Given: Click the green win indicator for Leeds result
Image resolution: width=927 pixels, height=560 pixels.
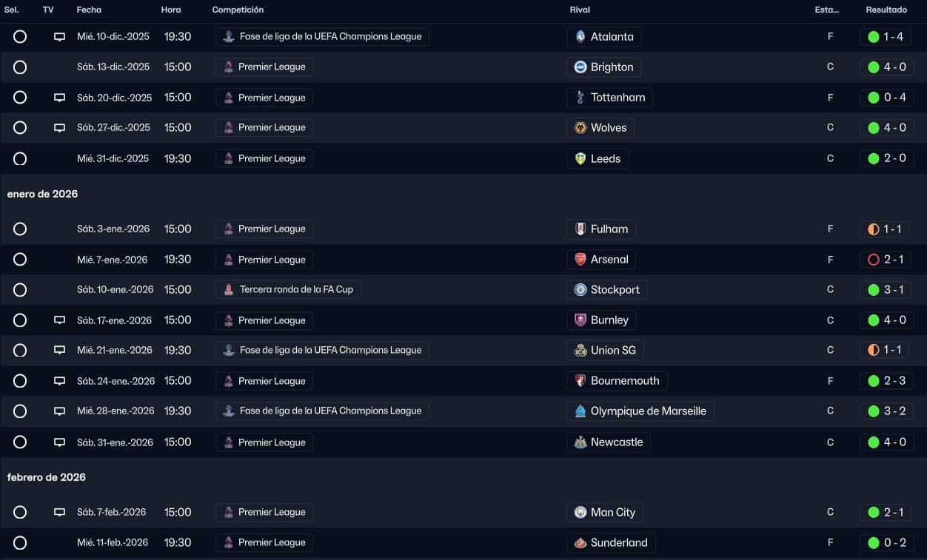Looking at the screenshot, I should 873,158.
